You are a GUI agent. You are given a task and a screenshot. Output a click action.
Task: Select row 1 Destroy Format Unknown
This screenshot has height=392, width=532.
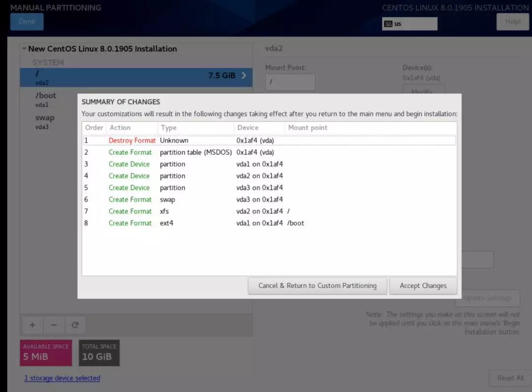[x=269, y=140]
